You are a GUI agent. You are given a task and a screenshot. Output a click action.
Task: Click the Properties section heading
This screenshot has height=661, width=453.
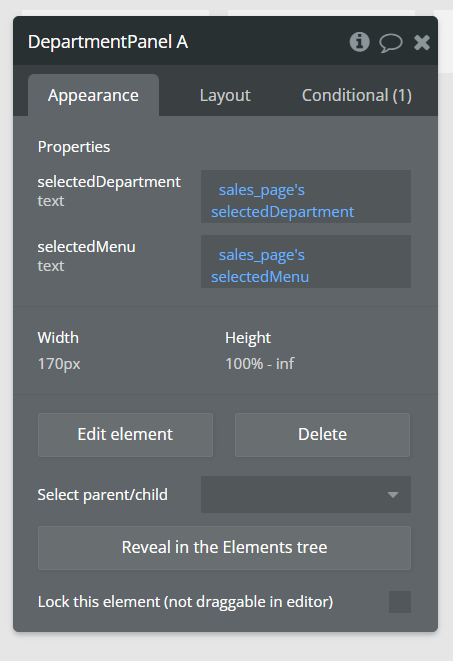(x=74, y=147)
